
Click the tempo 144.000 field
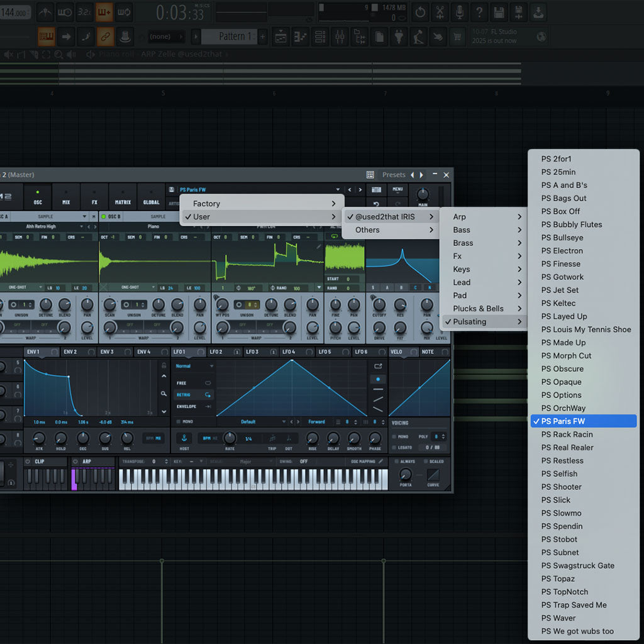[x=15, y=13]
